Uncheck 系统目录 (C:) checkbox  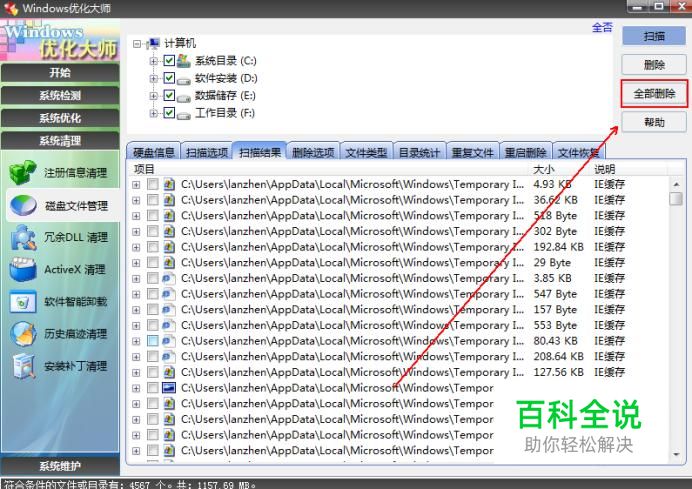point(169,60)
